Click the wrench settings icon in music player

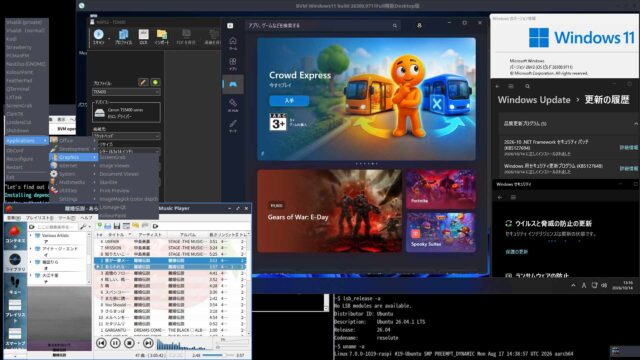[x=83, y=227]
